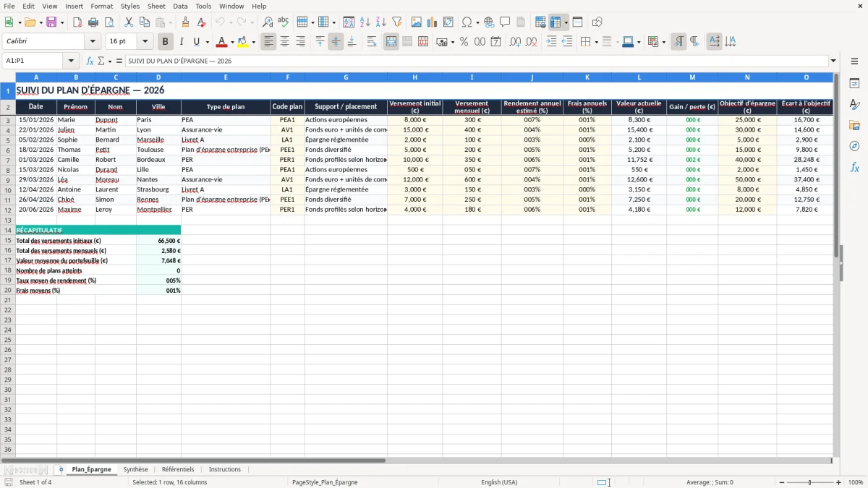This screenshot has width=868, height=488.
Task: Click the Format as Percent icon
Action: [464, 42]
